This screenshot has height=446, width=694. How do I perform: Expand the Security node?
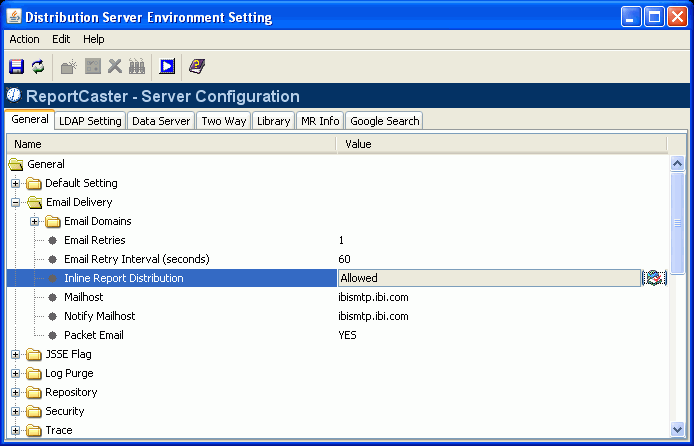[15, 411]
